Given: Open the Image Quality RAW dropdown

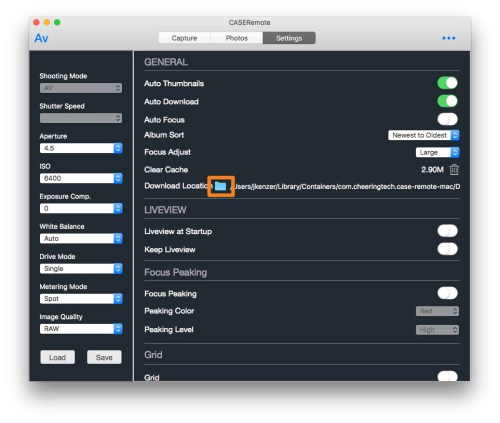Looking at the screenshot, I should click(81, 329).
